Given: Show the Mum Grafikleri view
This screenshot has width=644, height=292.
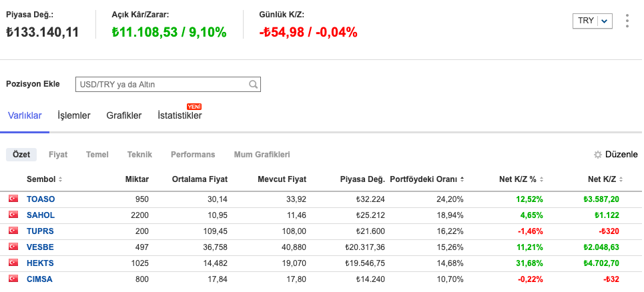Looking at the screenshot, I should [262, 155].
